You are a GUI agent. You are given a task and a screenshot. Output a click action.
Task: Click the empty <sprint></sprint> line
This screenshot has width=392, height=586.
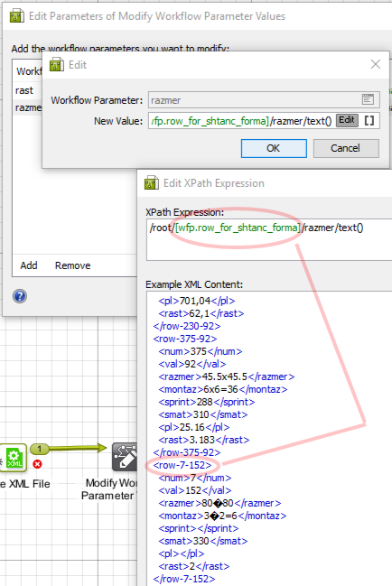point(199,528)
